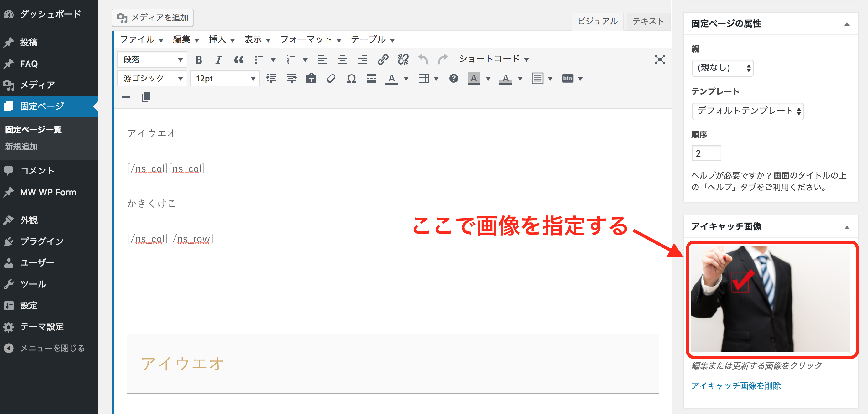
Task: Click the help question mark icon
Action: click(453, 79)
